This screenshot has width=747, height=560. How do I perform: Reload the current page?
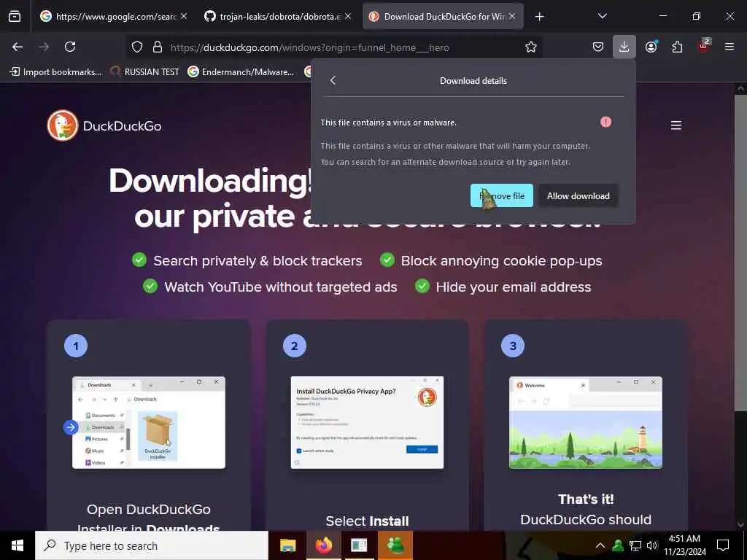[70, 47]
